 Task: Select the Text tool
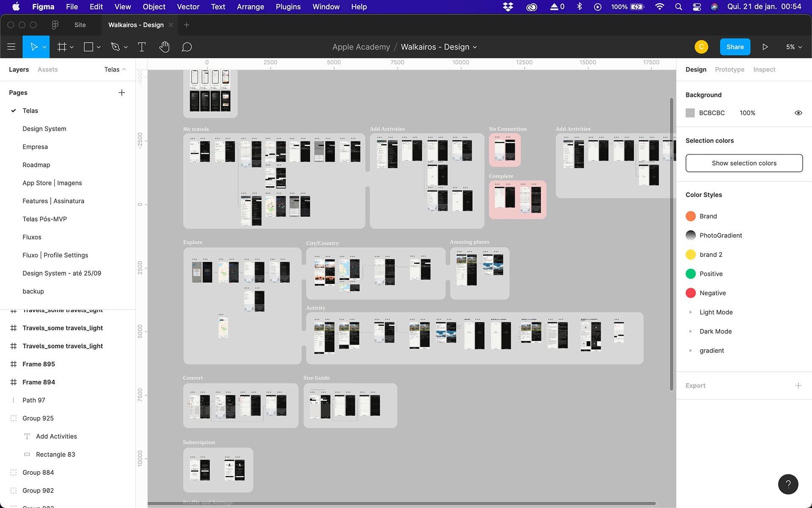click(x=142, y=47)
